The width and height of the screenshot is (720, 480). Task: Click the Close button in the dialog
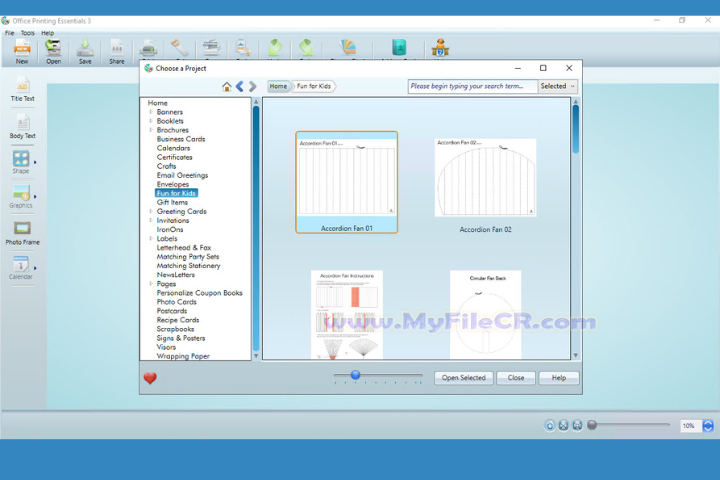point(516,378)
